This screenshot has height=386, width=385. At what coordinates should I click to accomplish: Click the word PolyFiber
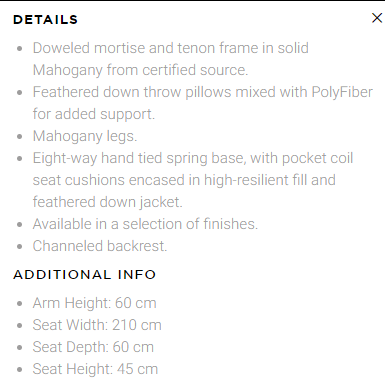pyautogui.click(x=342, y=92)
